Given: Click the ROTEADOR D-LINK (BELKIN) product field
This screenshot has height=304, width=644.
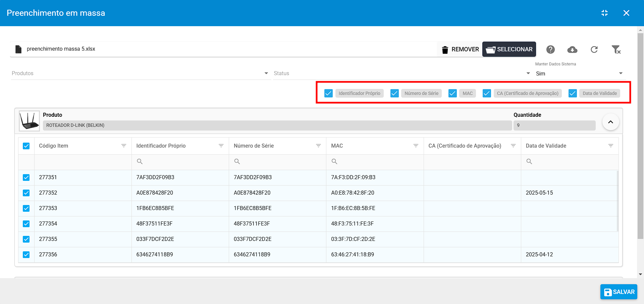Looking at the screenshot, I should click(x=277, y=125).
